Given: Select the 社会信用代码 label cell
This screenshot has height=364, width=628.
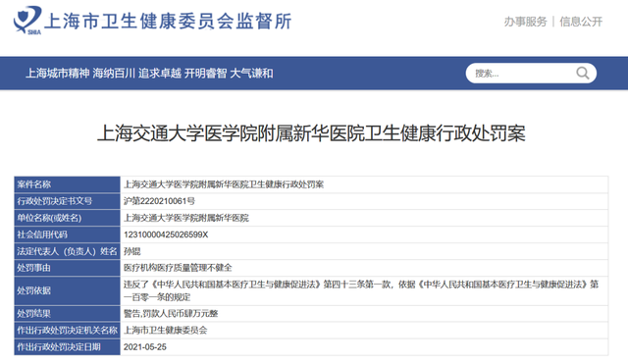Looking at the screenshot, I should click(67, 234).
